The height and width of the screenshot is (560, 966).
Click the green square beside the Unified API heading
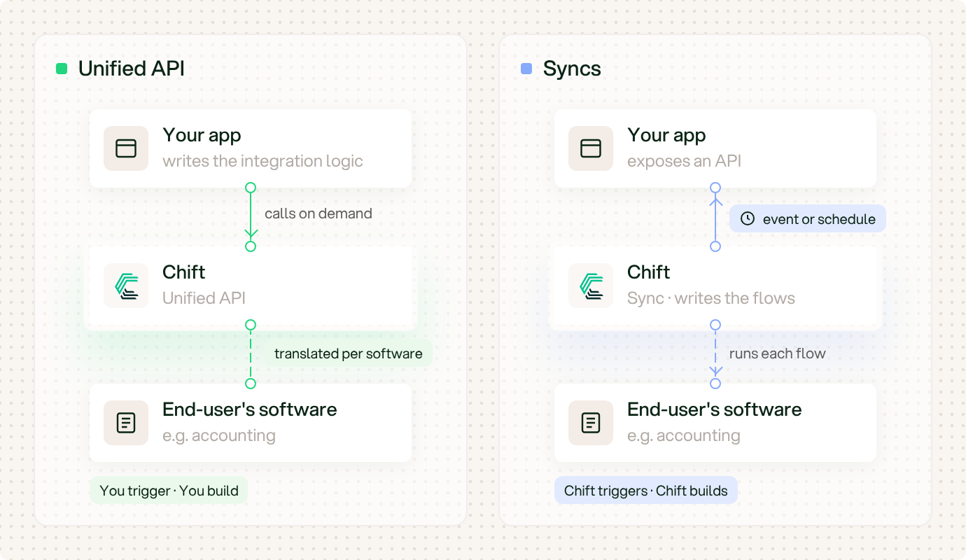pyautogui.click(x=62, y=69)
